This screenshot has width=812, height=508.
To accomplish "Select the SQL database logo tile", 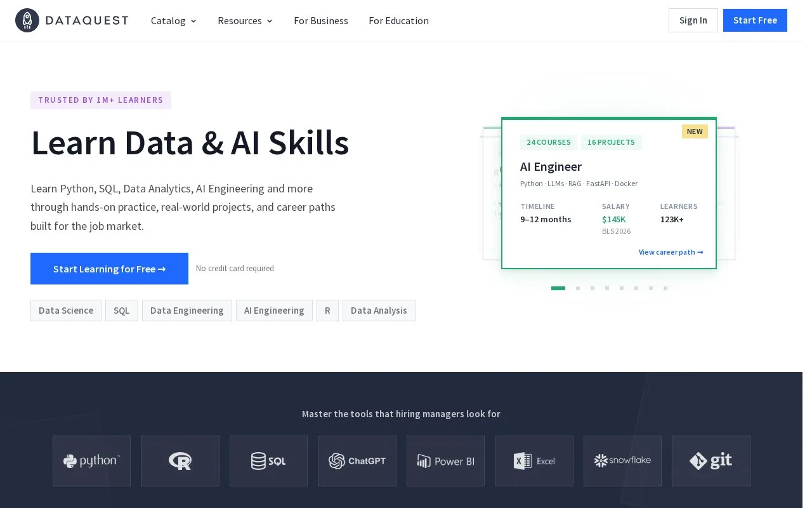I will click(268, 461).
